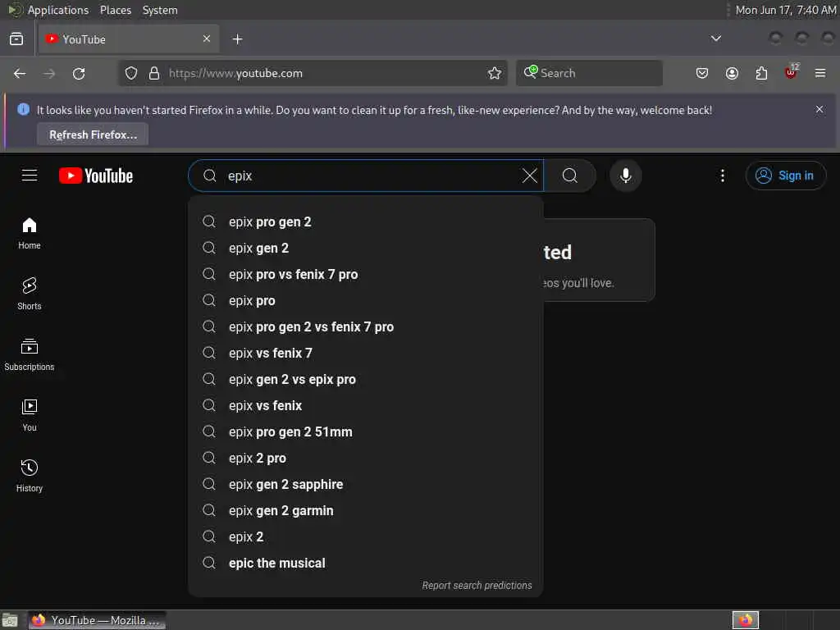Open the You page in sidebar
Viewport: 840px width, 630px height.
(30, 415)
